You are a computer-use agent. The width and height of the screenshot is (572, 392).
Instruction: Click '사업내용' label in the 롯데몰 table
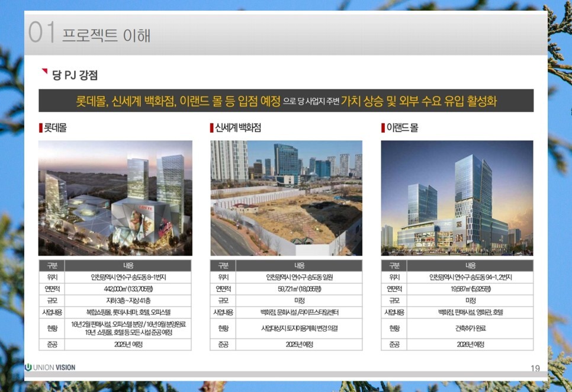(52, 313)
